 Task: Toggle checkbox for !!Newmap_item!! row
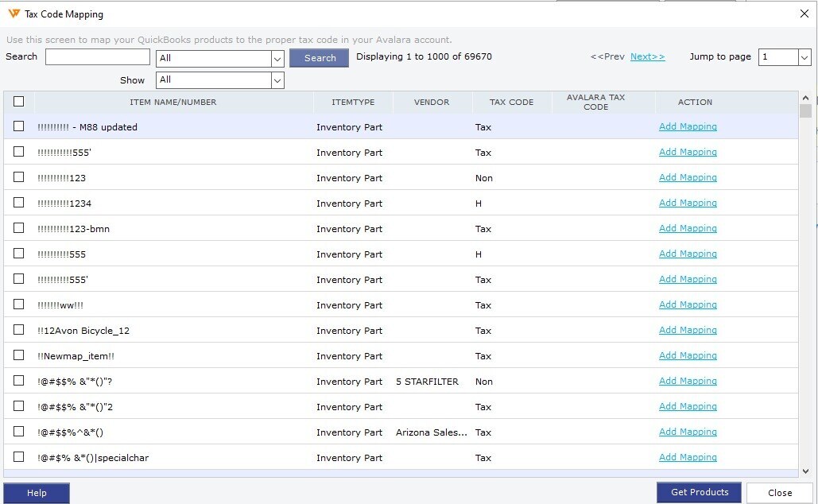pyautogui.click(x=19, y=355)
